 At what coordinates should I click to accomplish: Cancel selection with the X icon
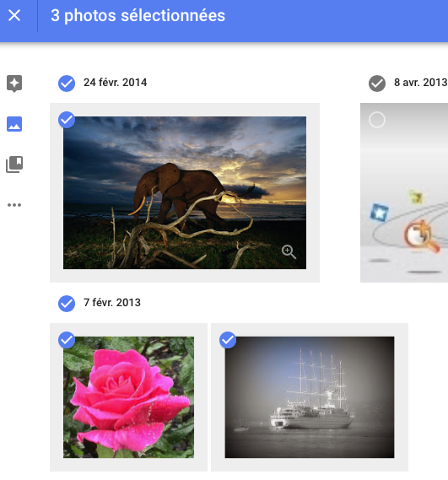click(14, 15)
